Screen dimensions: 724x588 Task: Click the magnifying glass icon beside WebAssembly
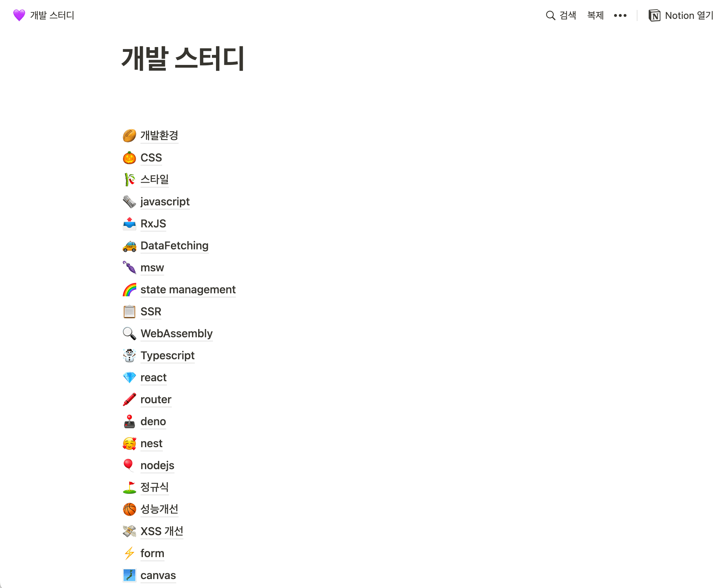point(129,333)
